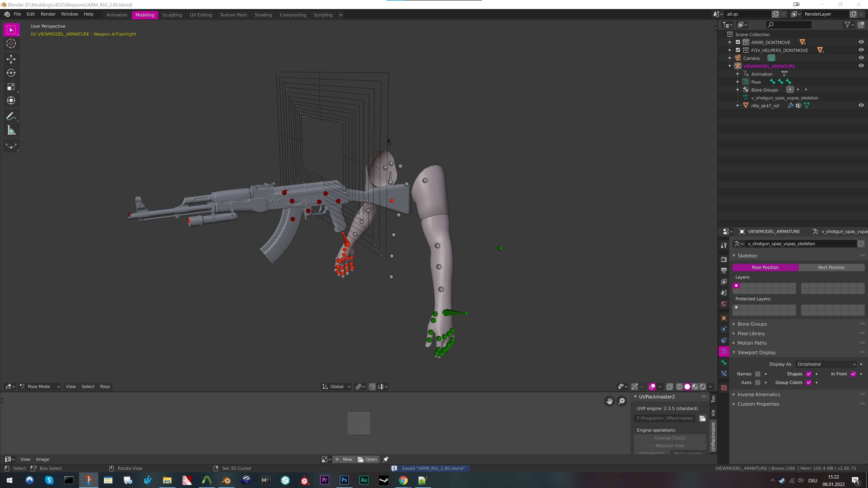Hide rifle_ak47_ref with eye icon
The width and height of the screenshot is (868, 488).
coord(861,105)
